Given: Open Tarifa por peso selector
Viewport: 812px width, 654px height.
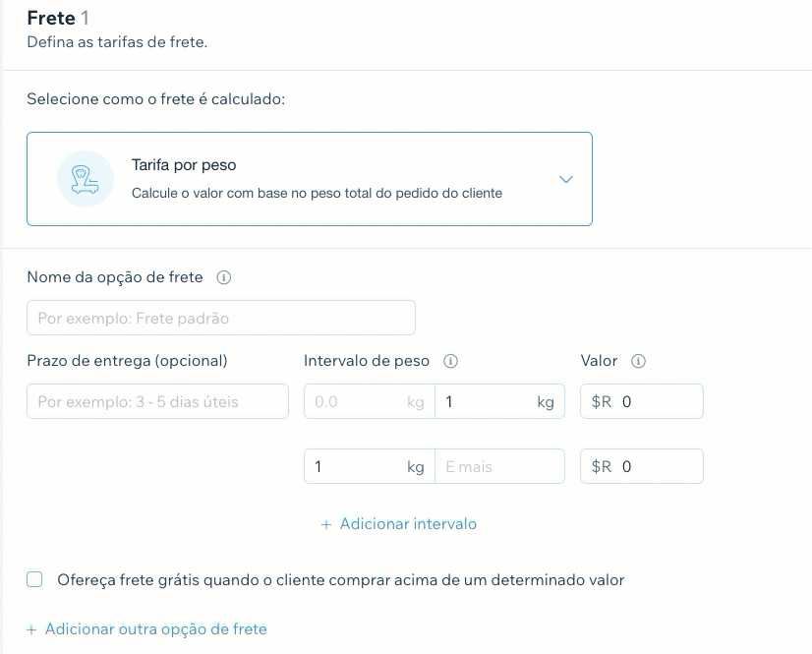Looking at the screenshot, I should 309,179.
